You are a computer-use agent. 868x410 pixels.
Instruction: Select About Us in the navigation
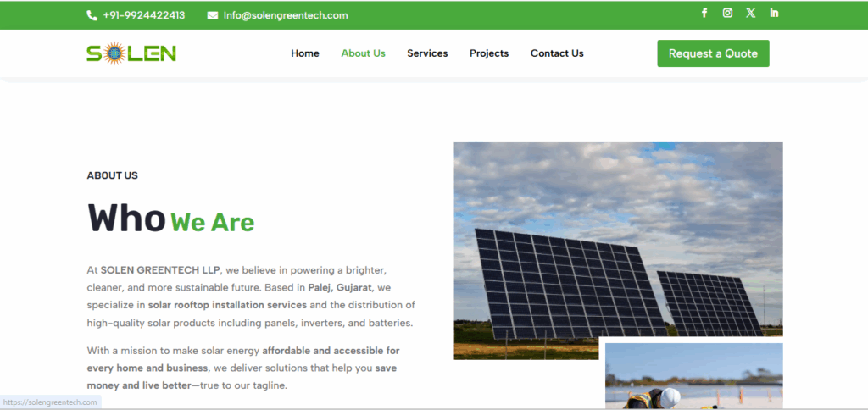coord(363,53)
